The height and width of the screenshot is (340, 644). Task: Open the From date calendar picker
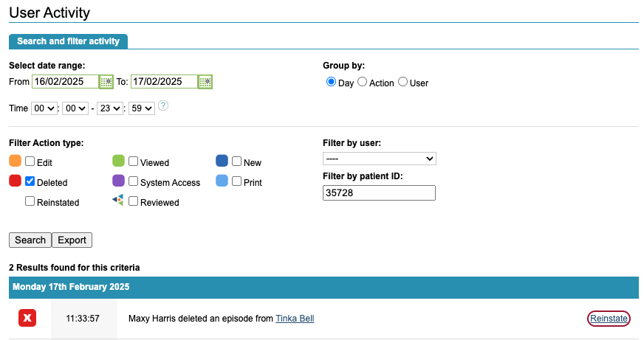[106, 82]
